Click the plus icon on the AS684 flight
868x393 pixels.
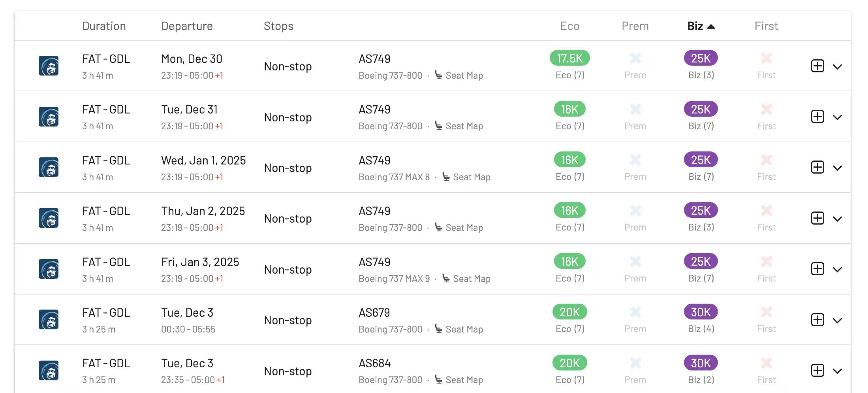817,370
